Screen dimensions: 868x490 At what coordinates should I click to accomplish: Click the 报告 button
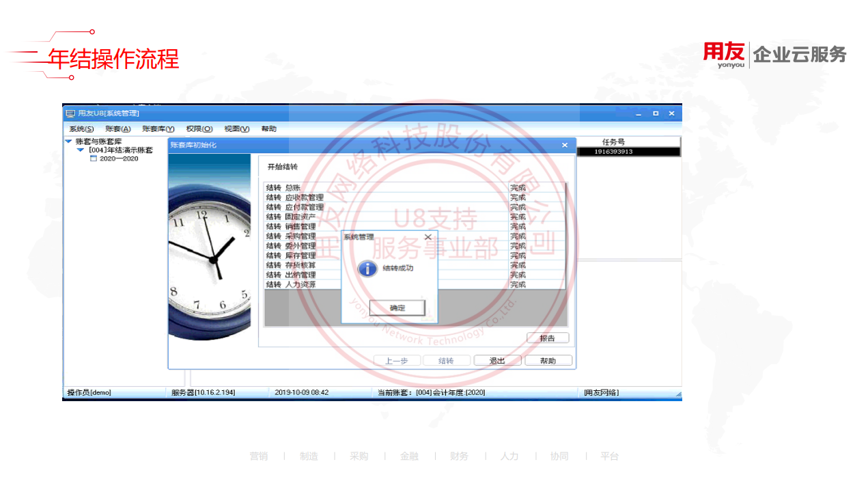pyautogui.click(x=548, y=338)
